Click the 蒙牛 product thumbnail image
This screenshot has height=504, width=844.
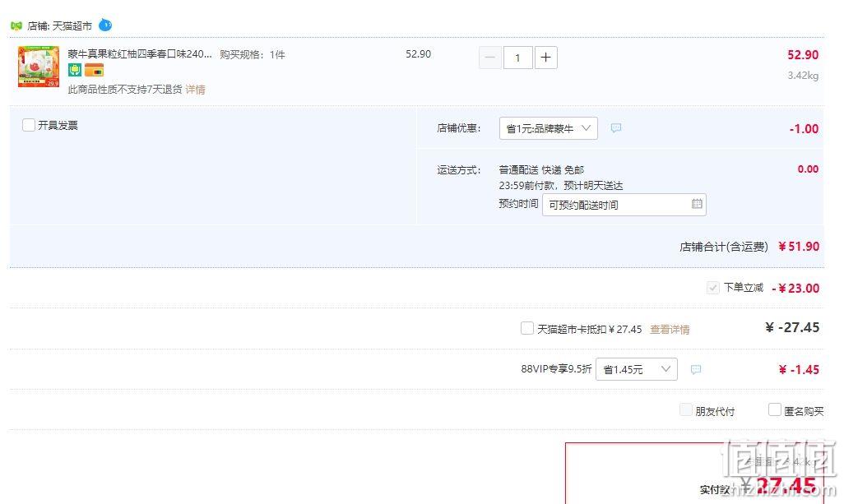[39, 67]
